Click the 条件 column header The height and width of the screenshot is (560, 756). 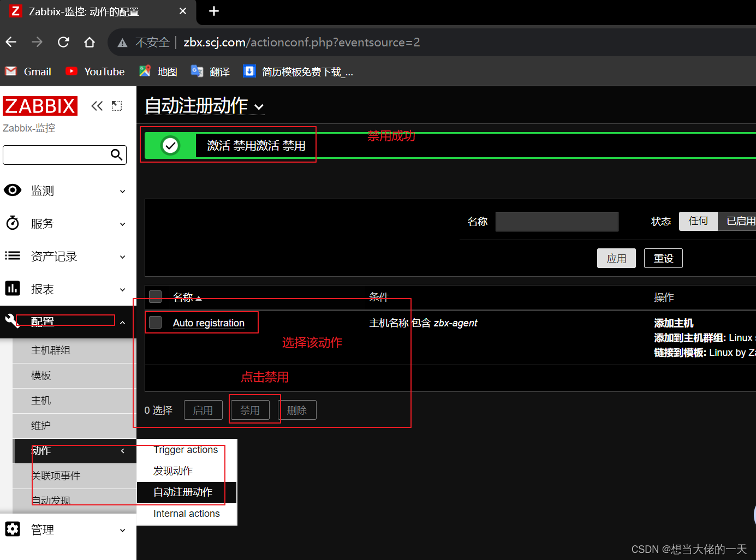(x=379, y=297)
